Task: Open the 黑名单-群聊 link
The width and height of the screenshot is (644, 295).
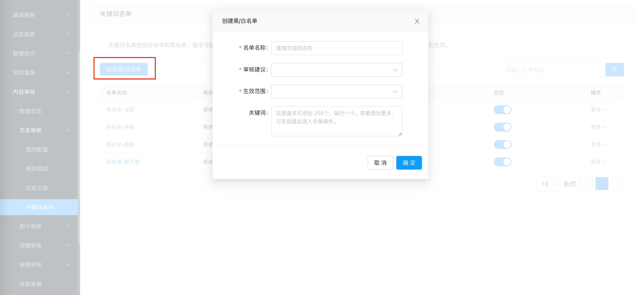Action: tap(120, 145)
